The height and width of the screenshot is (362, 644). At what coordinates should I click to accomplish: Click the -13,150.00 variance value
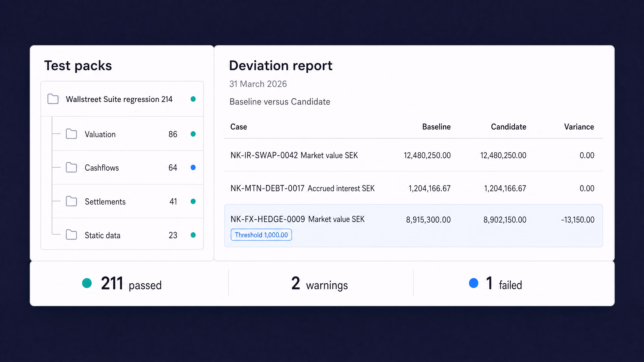(x=577, y=220)
